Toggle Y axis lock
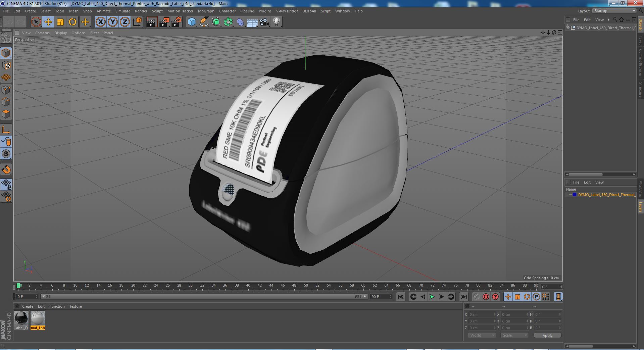 click(113, 22)
